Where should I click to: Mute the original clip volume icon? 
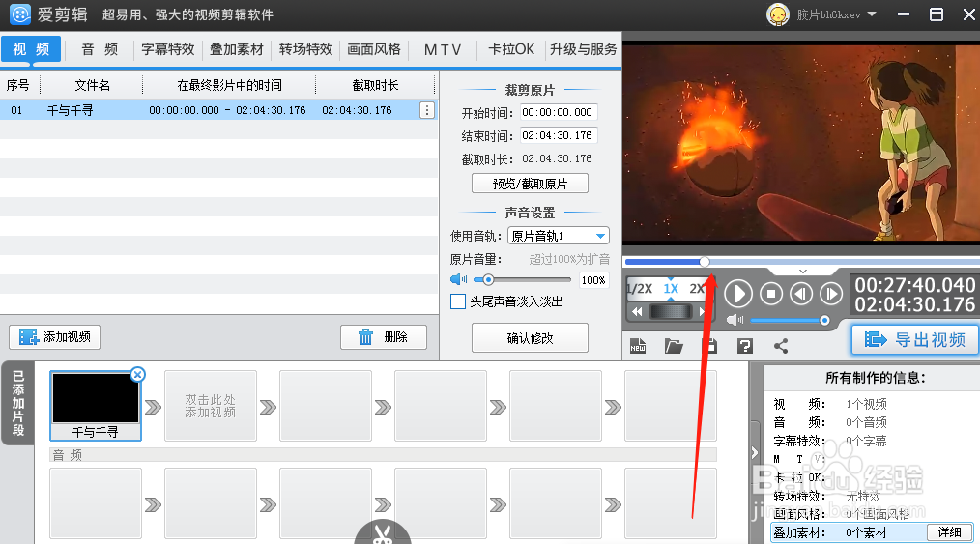tap(458, 279)
